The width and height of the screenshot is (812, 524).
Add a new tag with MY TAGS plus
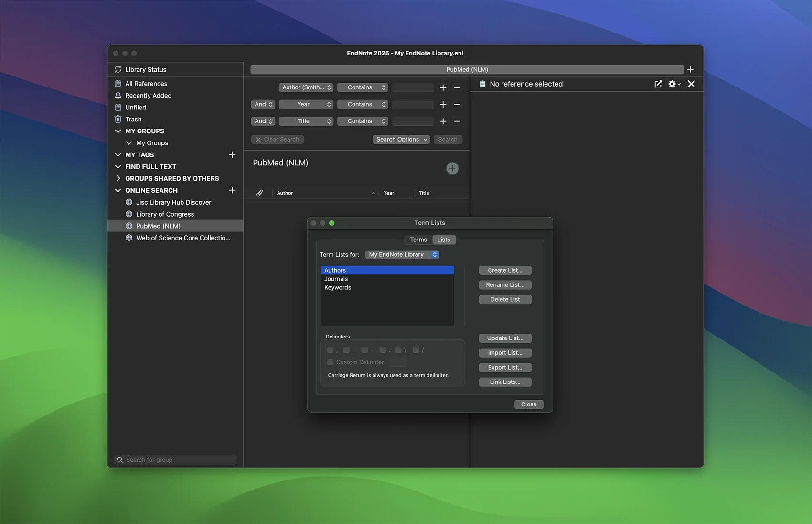coord(232,154)
